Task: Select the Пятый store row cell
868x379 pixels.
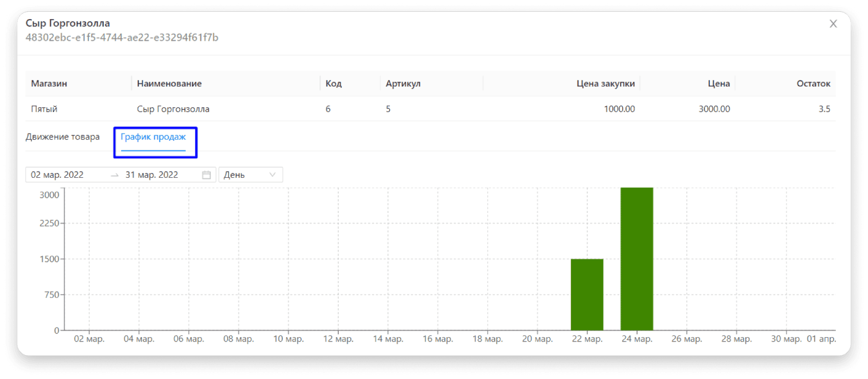Action: (x=44, y=109)
